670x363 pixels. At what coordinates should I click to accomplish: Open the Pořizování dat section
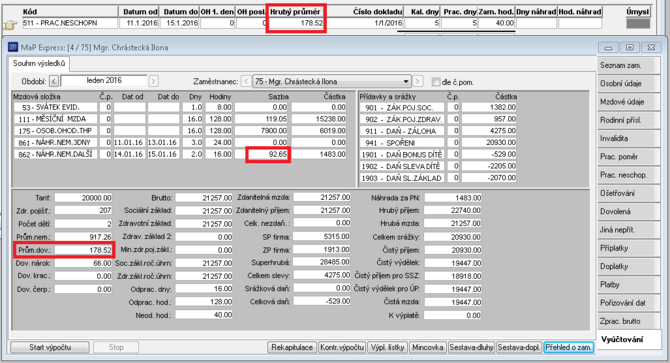click(628, 303)
